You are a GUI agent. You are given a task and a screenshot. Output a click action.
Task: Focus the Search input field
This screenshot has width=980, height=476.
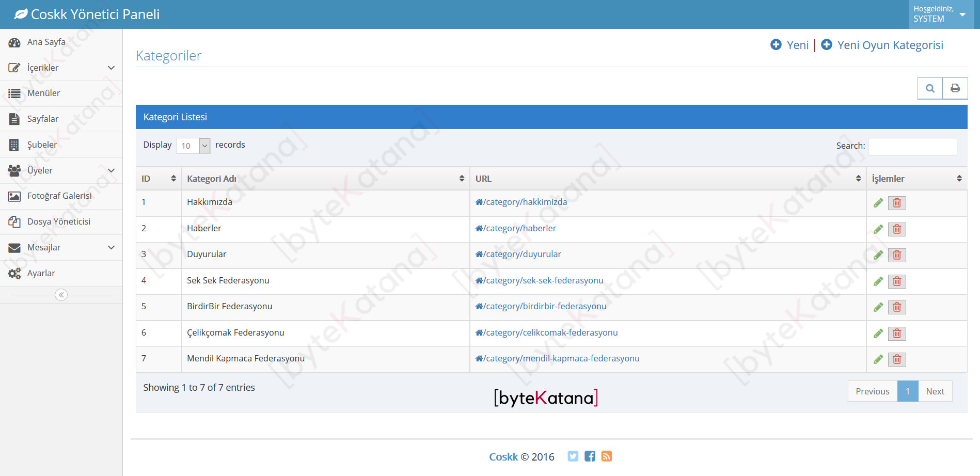tap(912, 146)
